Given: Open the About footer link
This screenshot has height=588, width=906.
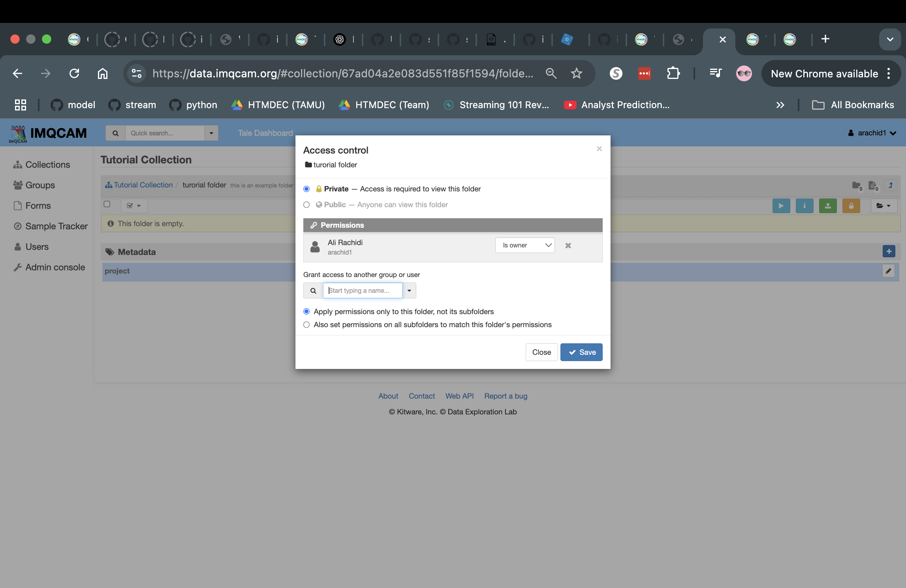Looking at the screenshot, I should 388,396.
